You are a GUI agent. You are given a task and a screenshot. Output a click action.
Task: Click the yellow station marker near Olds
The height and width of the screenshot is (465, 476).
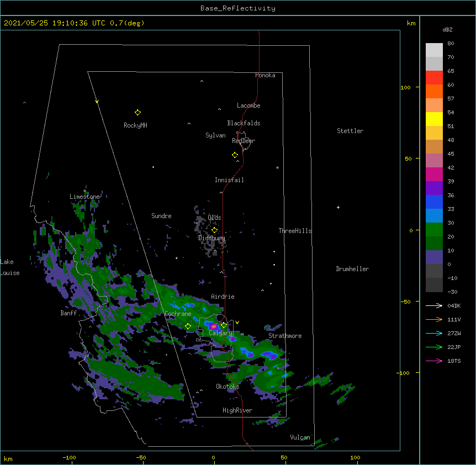tap(214, 230)
